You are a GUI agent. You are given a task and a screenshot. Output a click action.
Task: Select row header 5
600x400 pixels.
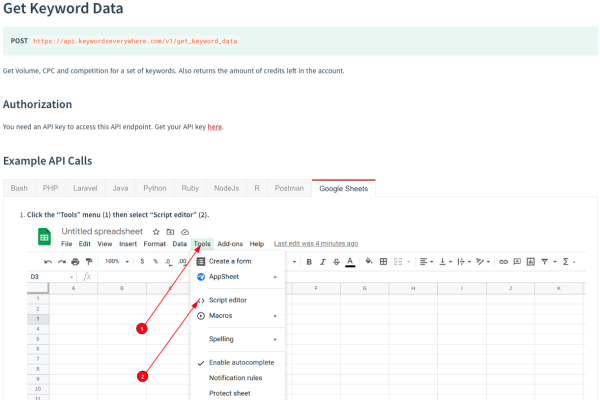pyautogui.click(x=38, y=339)
